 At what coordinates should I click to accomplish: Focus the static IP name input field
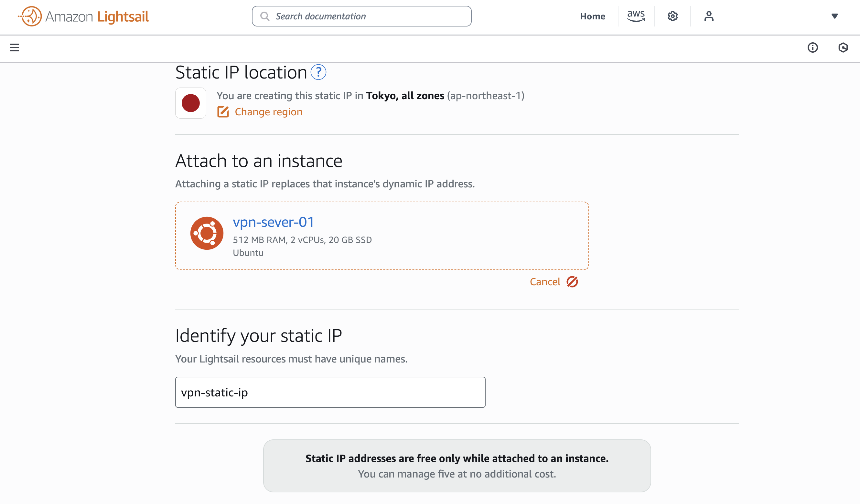330,392
